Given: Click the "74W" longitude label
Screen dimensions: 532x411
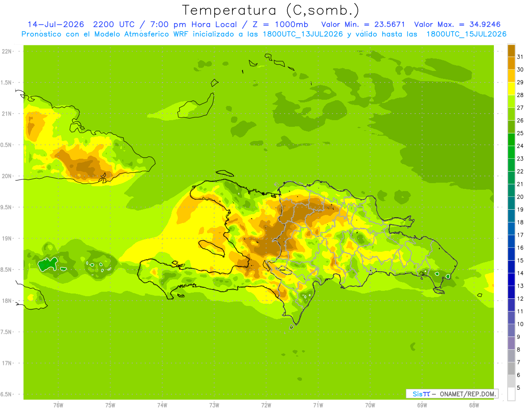Looking at the screenshot, I should tap(162, 405).
